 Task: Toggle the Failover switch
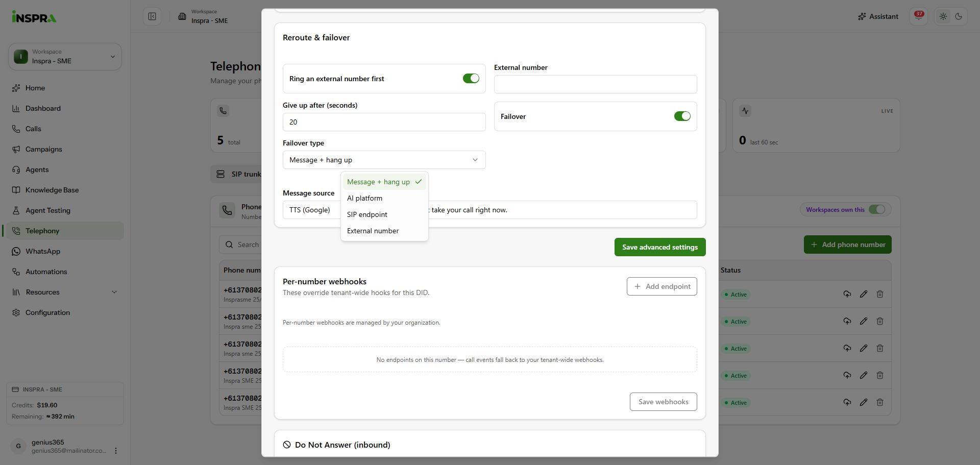click(682, 116)
